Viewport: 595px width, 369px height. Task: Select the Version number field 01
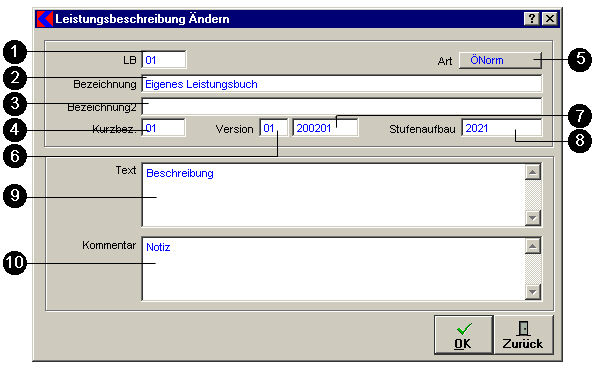tap(274, 128)
